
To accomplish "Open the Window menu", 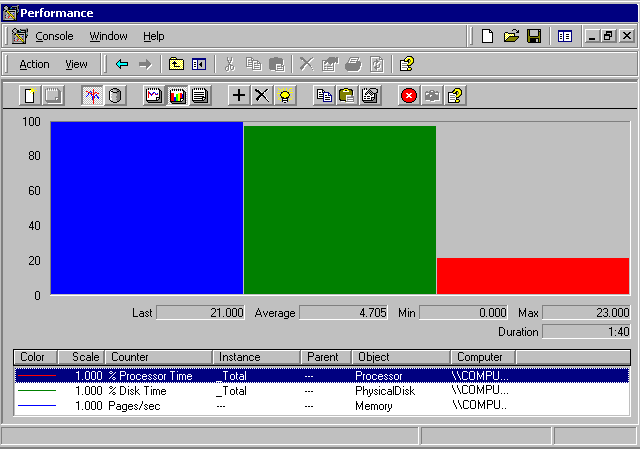I will click(x=108, y=36).
